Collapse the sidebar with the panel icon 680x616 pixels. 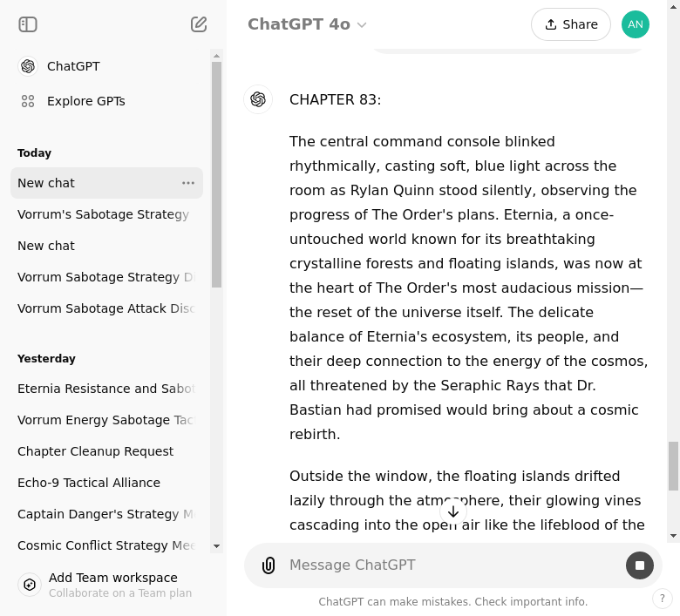28,24
